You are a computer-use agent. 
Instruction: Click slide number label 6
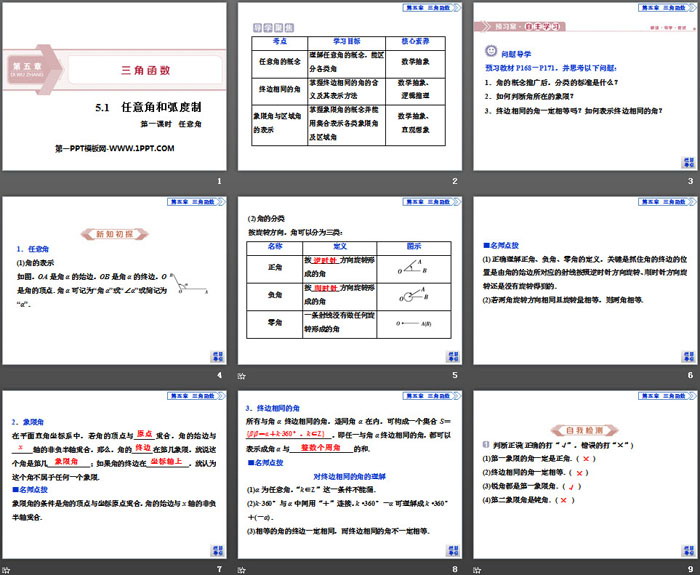690,375
